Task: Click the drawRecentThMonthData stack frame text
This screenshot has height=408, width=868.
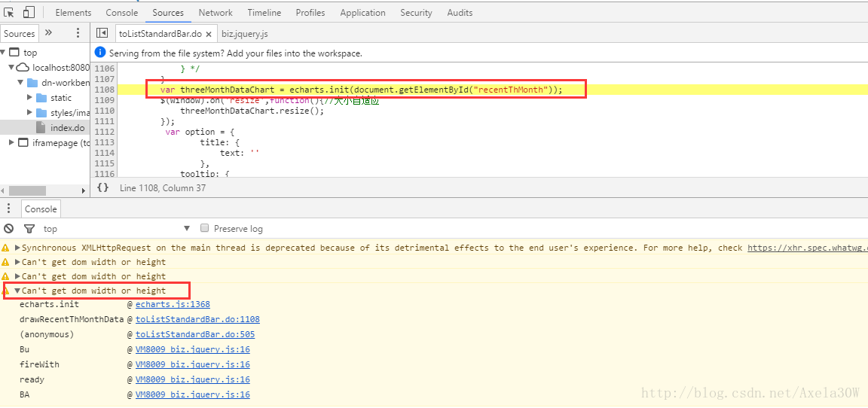Action: pyautogui.click(x=72, y=319)
